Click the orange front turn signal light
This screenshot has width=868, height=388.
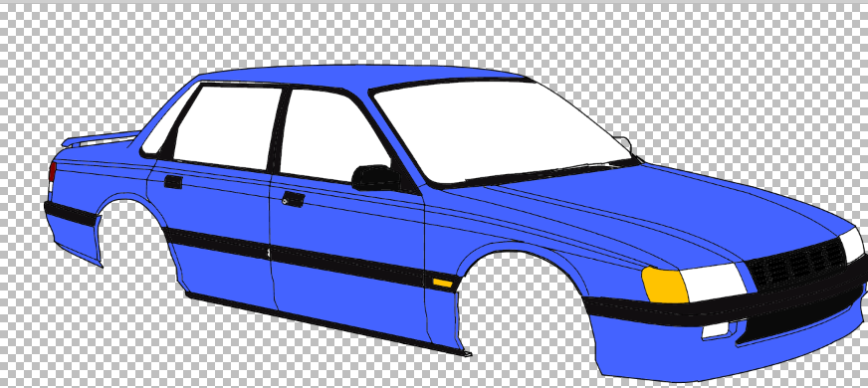pyautogui.click(x=665, y=285)
